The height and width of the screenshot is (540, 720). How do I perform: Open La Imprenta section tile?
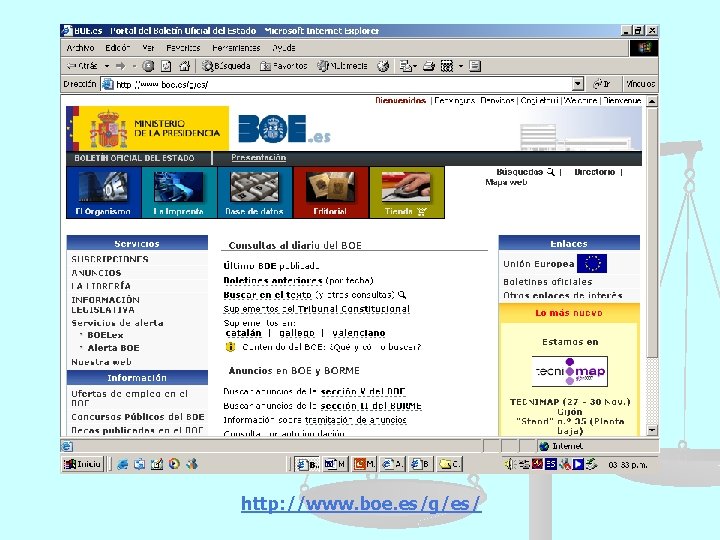179,192
